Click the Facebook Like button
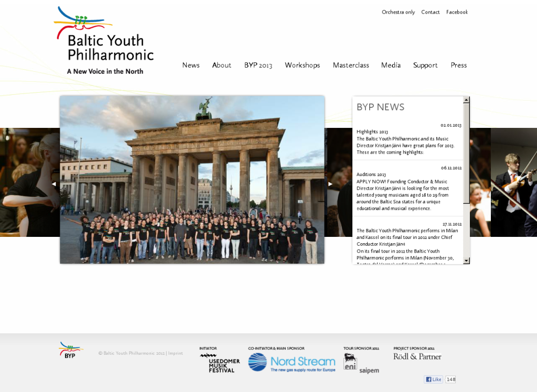The width and height of the screenshot is (537, 392). pyautogui.click(x=434, y=379)
